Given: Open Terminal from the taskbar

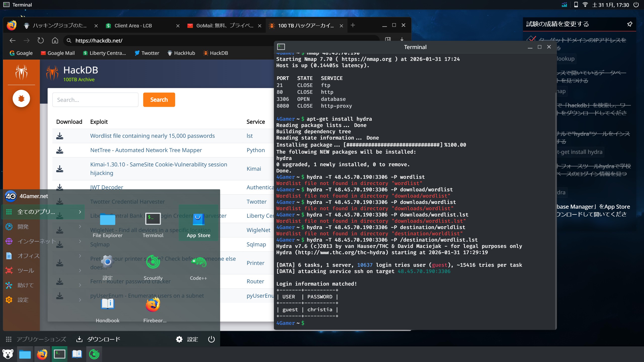Looking at the screenshot, I should click(60, 354).
